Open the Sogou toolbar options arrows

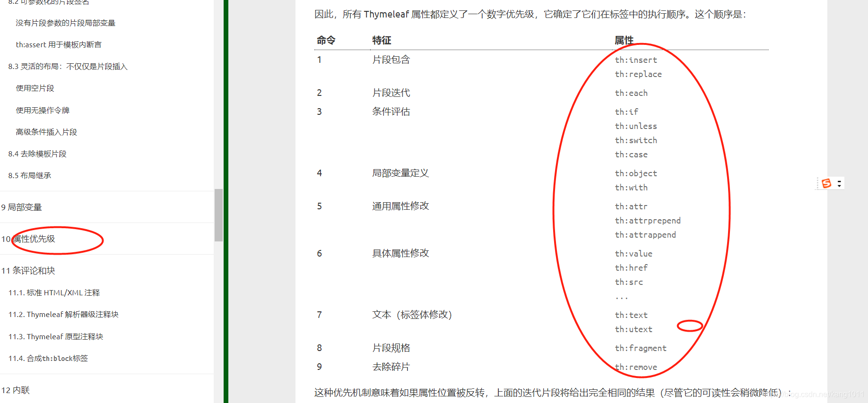tap(839, 183)
